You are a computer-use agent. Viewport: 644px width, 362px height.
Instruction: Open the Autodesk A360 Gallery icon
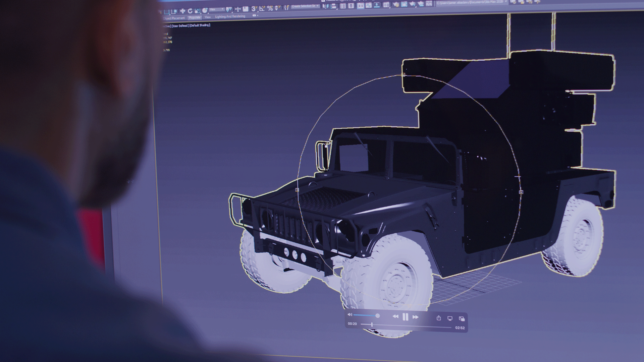click(429, 4)
